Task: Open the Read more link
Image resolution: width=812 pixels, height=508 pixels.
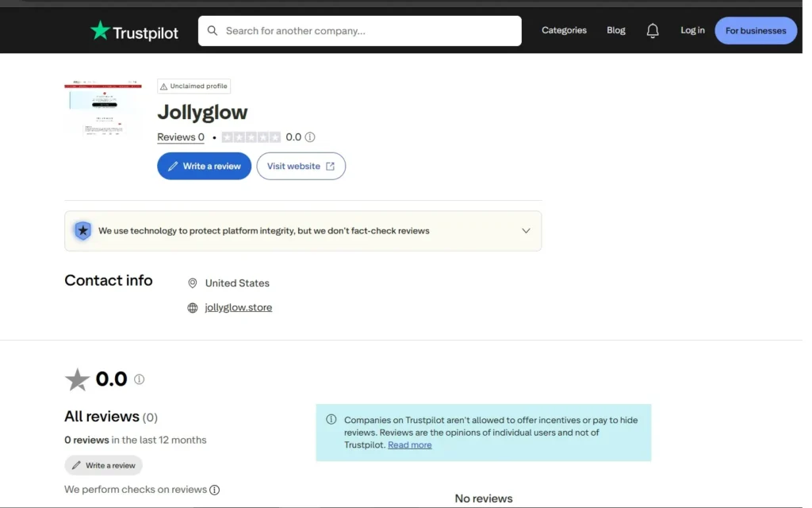Action: click(410, 444)
